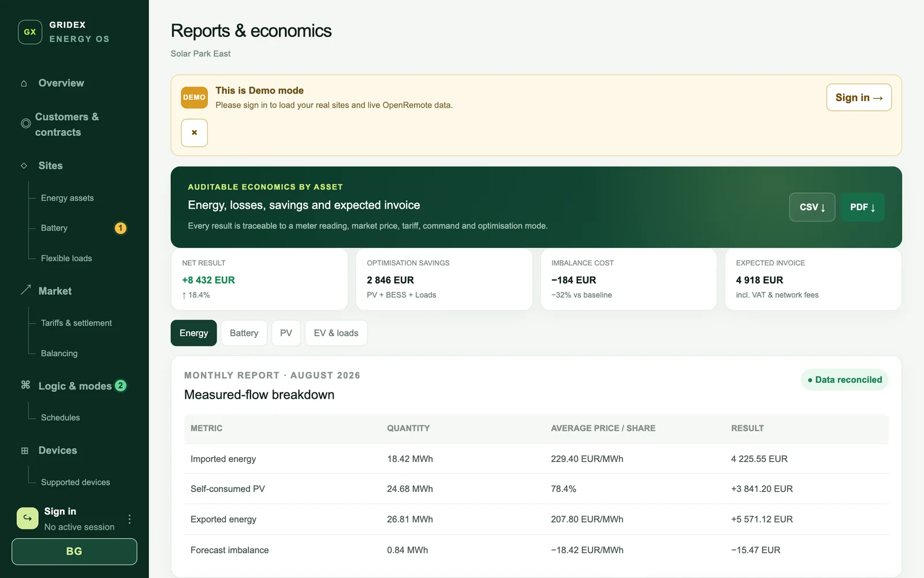Click the +5 571.12 EUR result cell
The image size is (924, 578).
click(762, 519)
